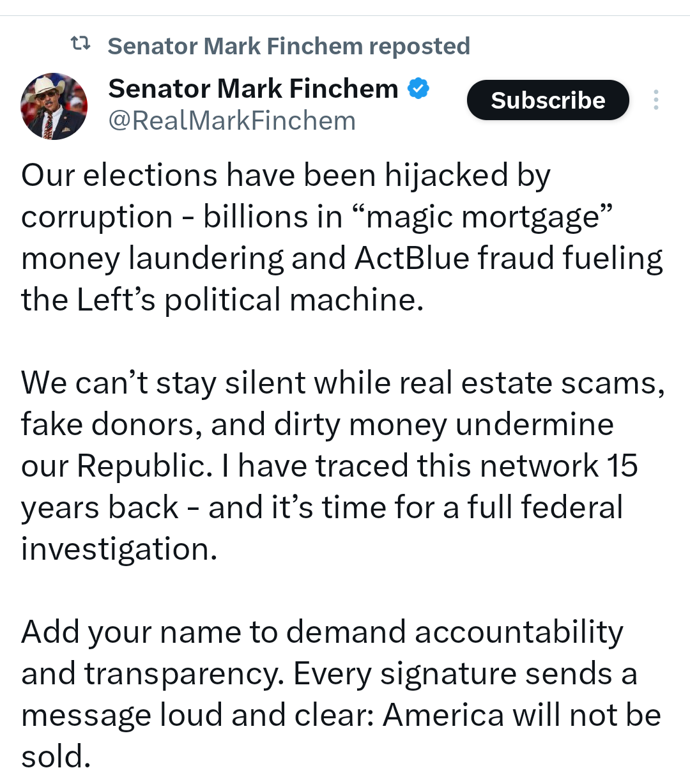
Task: Click the bold display name Senator Mark Finchem
Action: pyautogui.click(x=253, y=89)
